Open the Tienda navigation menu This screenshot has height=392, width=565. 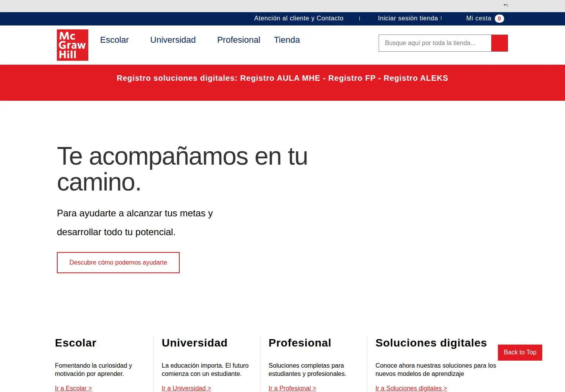click(x=287, y=40)
